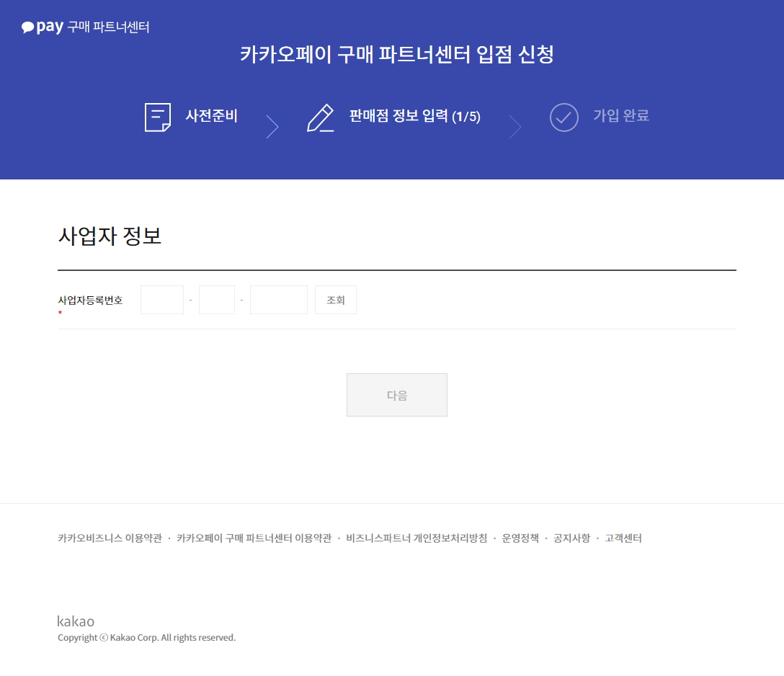Click the checkmark circle icon for 가입 완료
Viewport: 784px width, 676px height.
(x=563, y=117)
